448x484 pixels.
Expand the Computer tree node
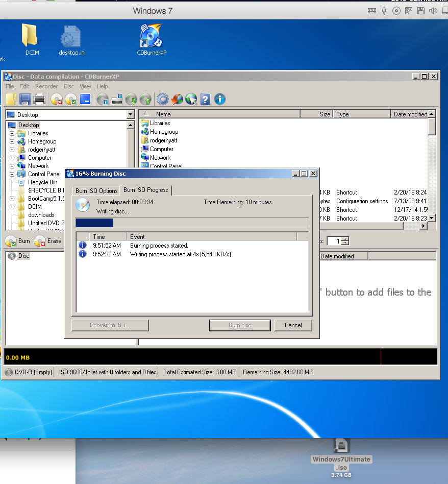[12, 158]
